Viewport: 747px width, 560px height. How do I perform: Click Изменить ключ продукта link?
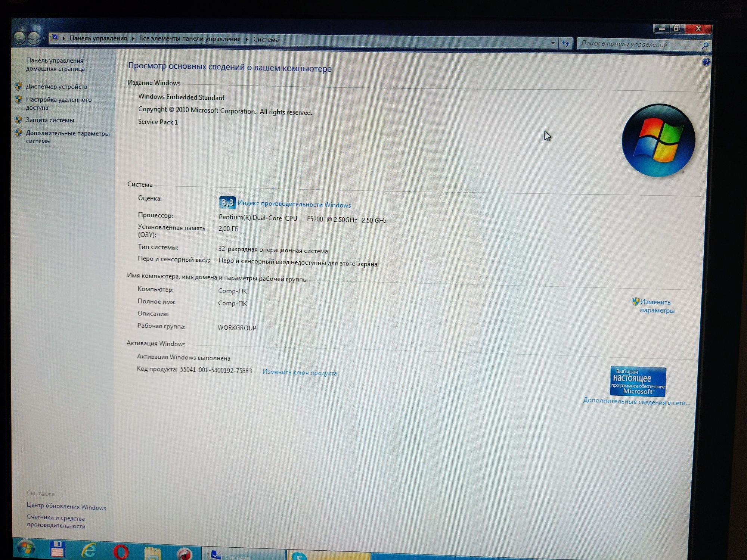pos(300,373)
